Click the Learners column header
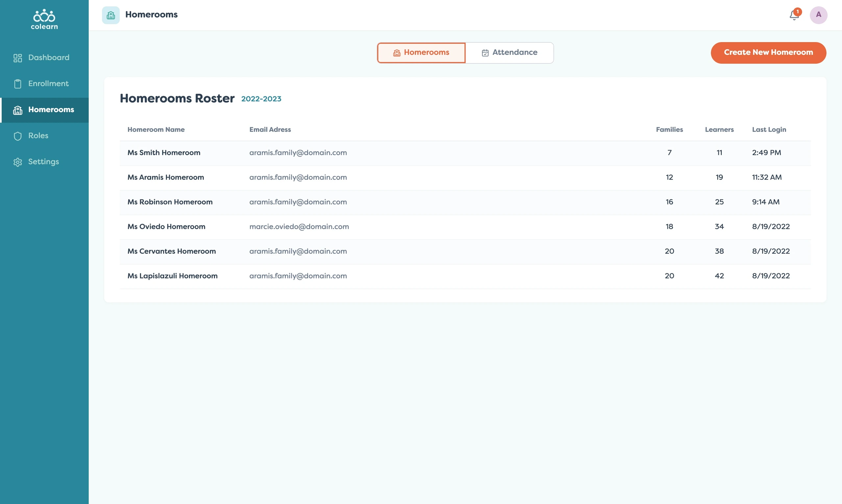Screen dimensions: 842x504 719,130
